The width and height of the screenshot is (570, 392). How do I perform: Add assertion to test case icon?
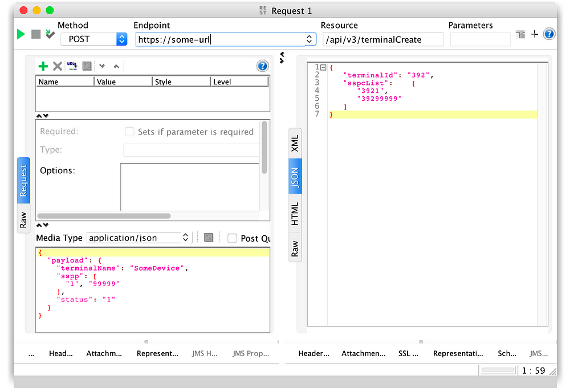[x=50, y=34]
